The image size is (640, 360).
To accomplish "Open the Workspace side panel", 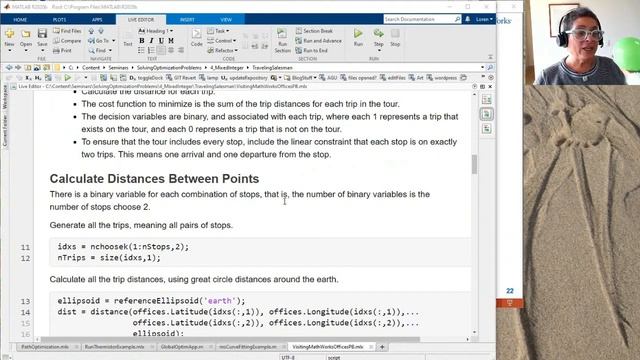I will point(4,97).
